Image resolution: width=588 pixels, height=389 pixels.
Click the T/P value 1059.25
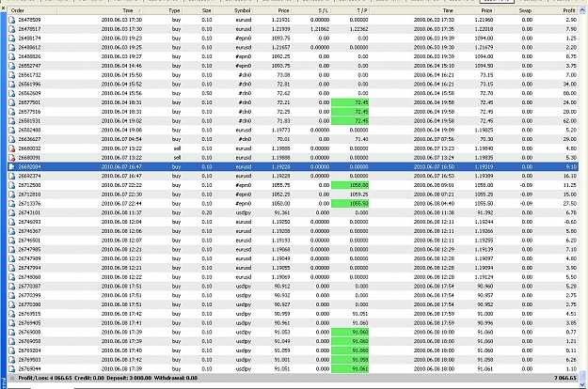[358, 194]
